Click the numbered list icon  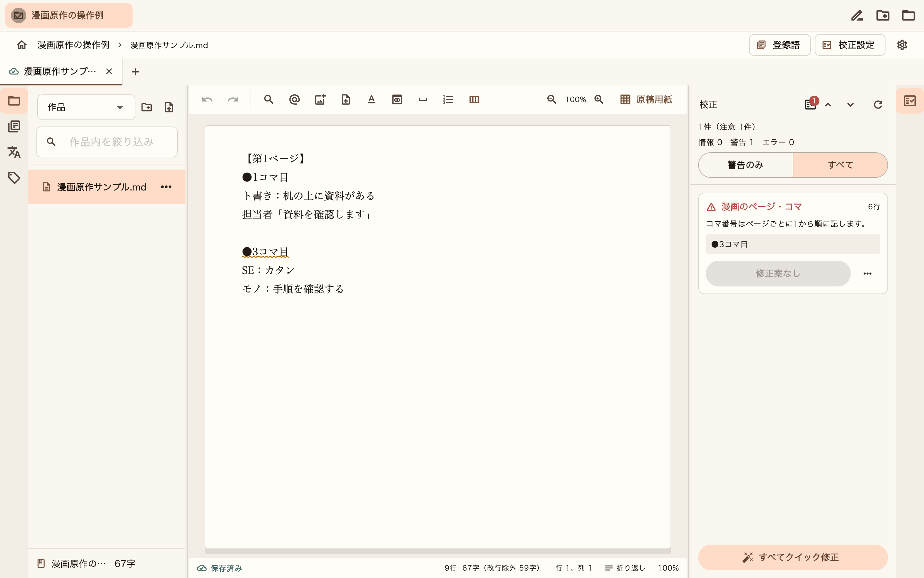coord(448,100)
